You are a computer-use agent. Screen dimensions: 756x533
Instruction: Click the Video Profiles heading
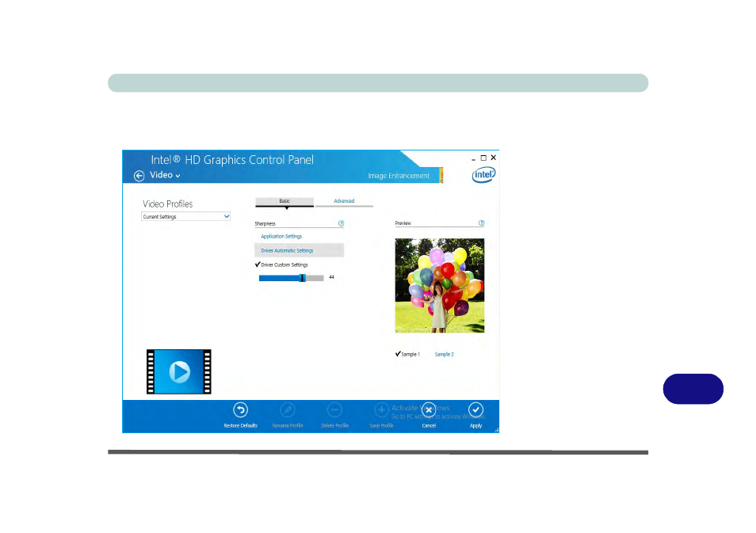tap(167, 204)
